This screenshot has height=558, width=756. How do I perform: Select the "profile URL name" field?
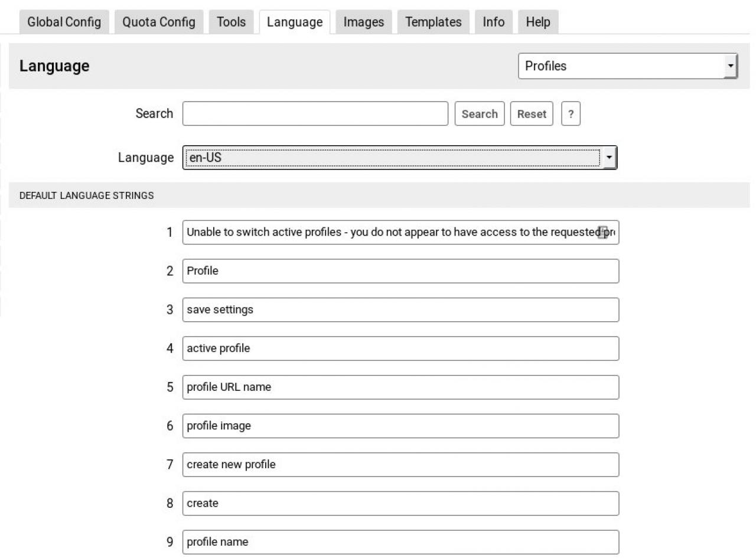click(x=400, y=387)
